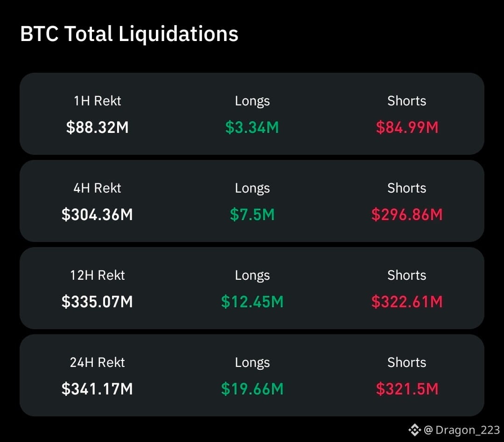Click the 4H Rekt label
The width and height of the screenshot is (504, 442).
pyautogui.click(x=98, y=188)
